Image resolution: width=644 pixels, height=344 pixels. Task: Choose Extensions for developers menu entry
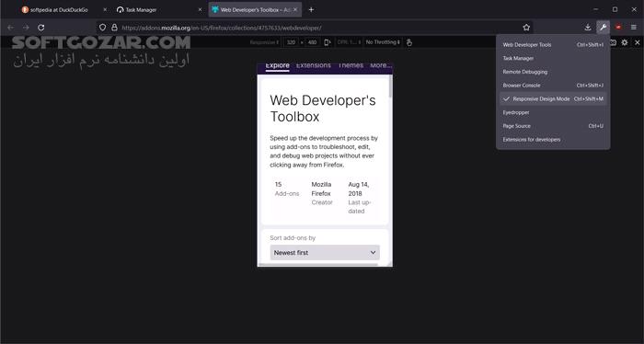coord(553,140)
